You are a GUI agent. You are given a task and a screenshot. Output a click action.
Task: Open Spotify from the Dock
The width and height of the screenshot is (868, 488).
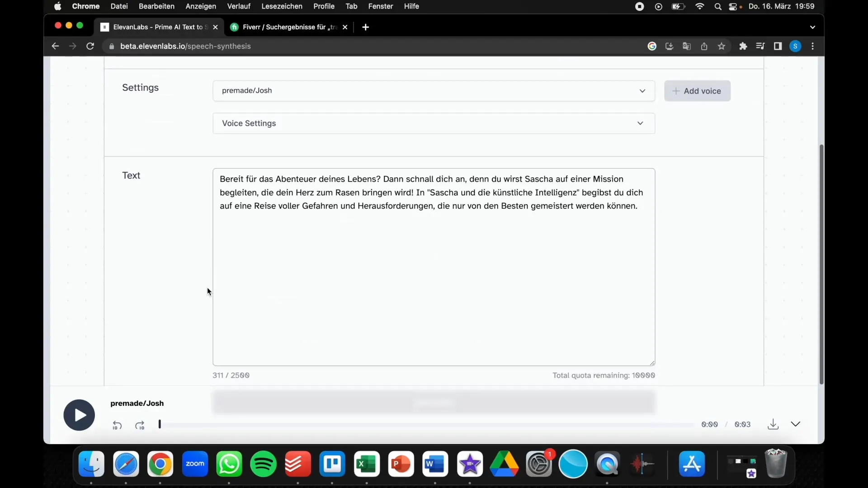pos(264,464)
